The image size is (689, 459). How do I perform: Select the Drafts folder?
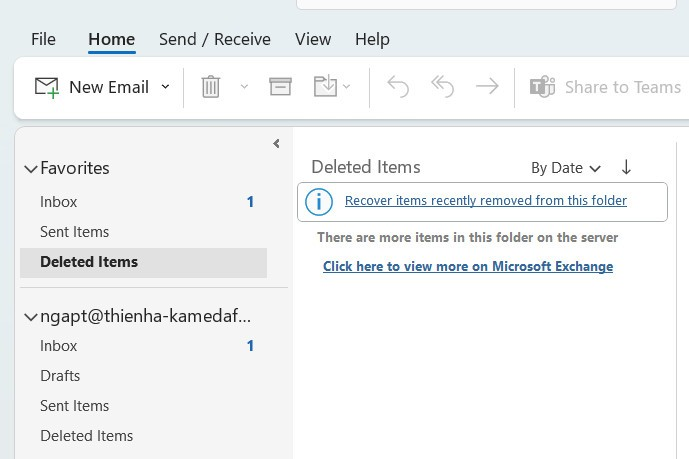pyautogui.click(x=60, y=376)
